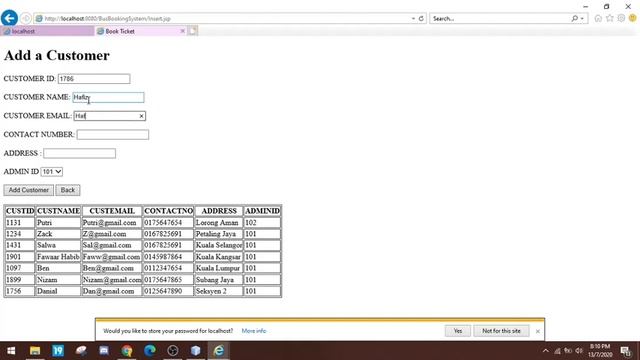Launch Microsoft Edge from taskbar
This screenshot has height=360, width=640.
tap(150, 351)
